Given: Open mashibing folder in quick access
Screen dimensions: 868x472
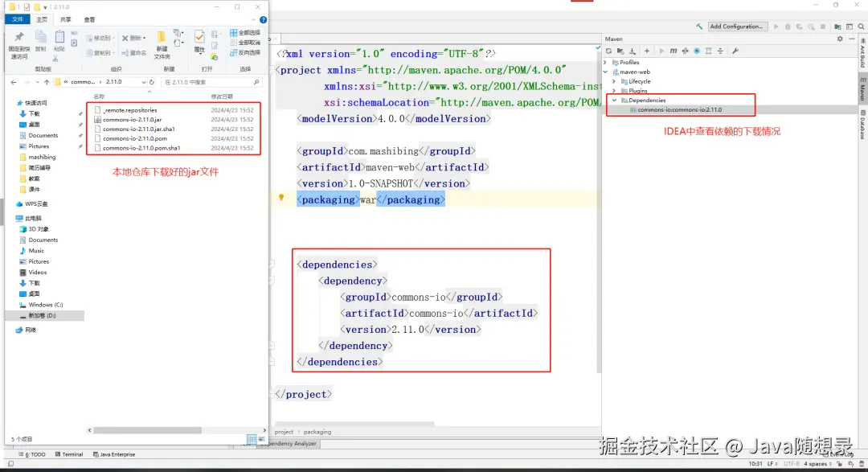Looking at the screenshot, I should [42, 158].
